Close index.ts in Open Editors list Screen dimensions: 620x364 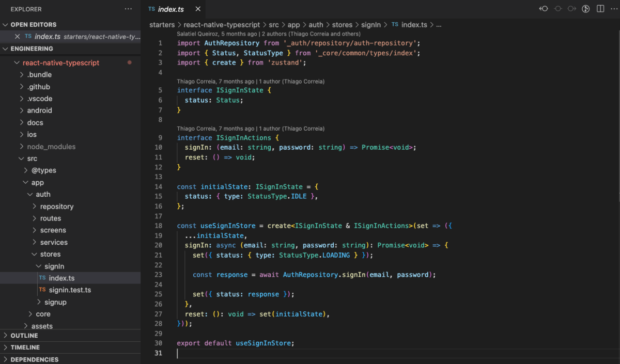click(x=17, y=37)
